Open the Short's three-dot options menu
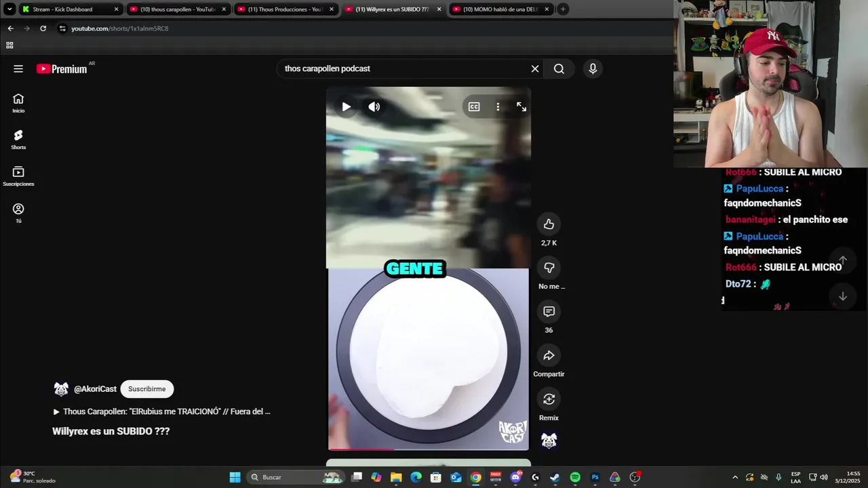Viewport: 868px width, 488px height. click(498, 106)
